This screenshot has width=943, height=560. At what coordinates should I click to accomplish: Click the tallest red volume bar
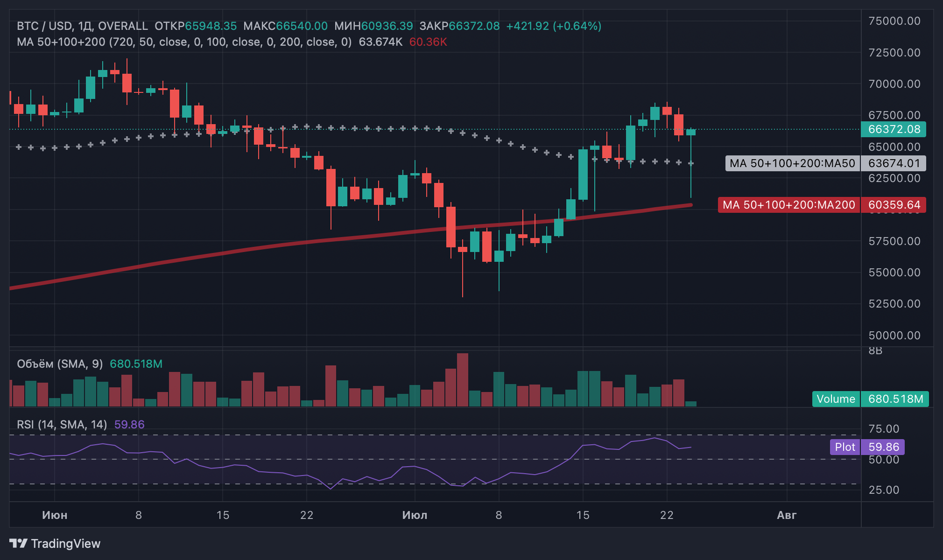[x=463, y=380]
